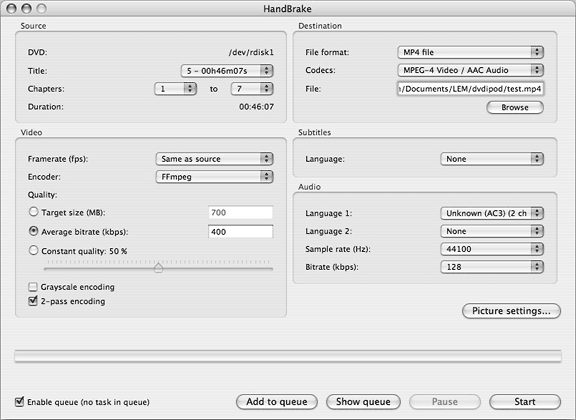Image resolution: width=576 pixels, height=420 pixels.
Task: Open the Framerate (fps) dropdown
Action: click(x=215, y=159)
